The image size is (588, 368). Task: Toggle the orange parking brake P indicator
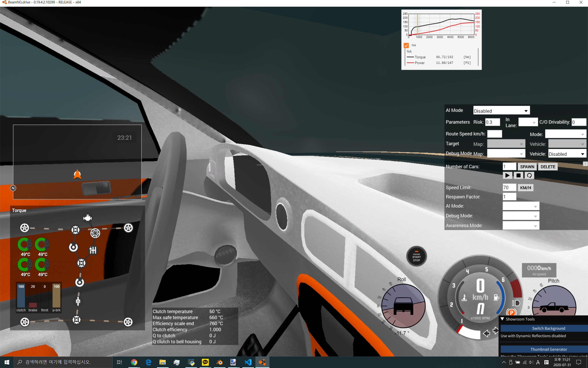[x=512, y=313]
